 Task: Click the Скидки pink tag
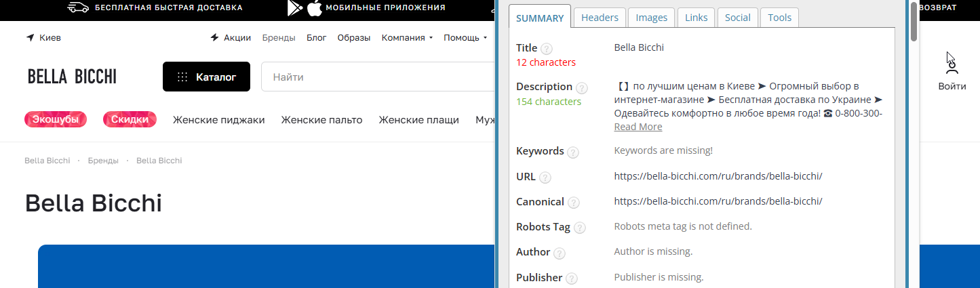130,120
